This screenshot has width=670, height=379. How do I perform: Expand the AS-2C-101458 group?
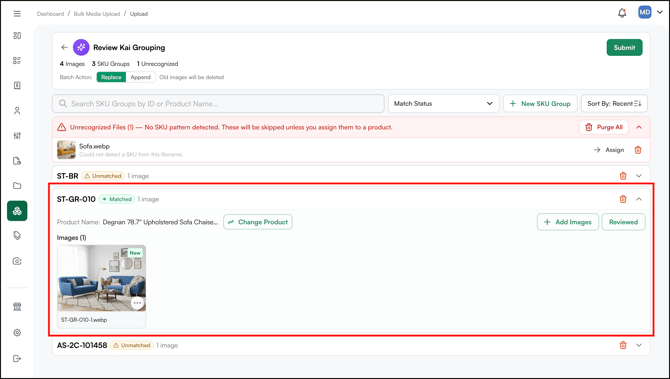[639, 345]
